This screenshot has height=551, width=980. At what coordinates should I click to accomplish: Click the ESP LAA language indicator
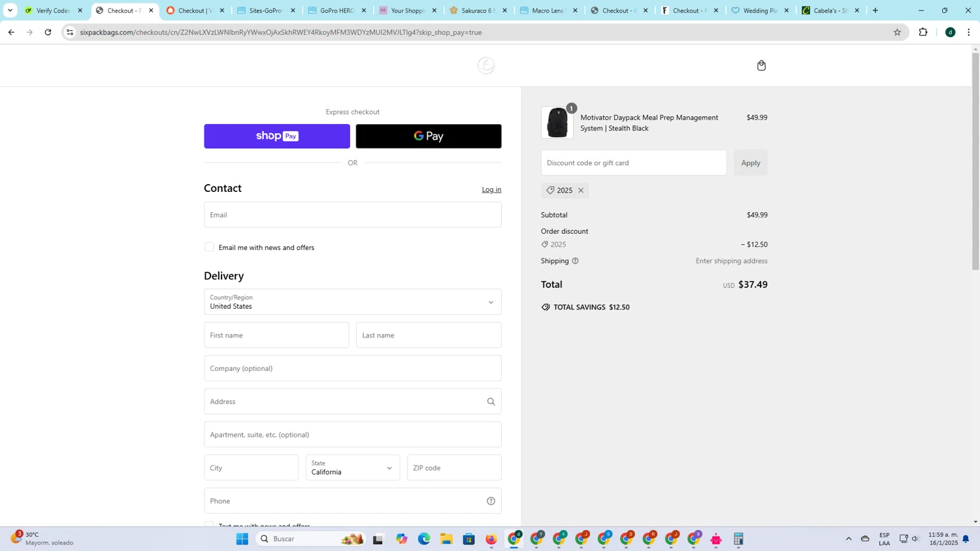coord(885,539)
